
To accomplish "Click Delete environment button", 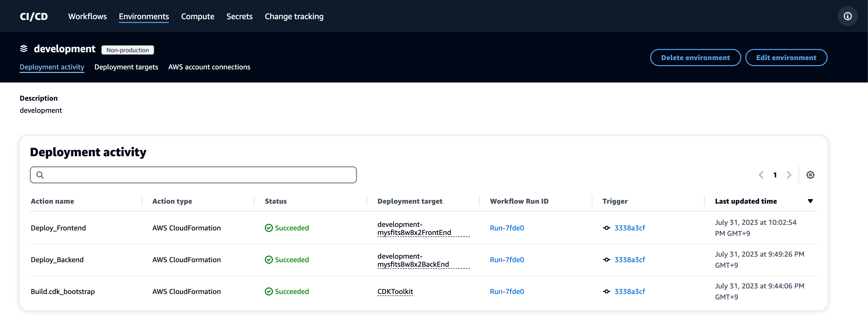I will coord(695,58).
